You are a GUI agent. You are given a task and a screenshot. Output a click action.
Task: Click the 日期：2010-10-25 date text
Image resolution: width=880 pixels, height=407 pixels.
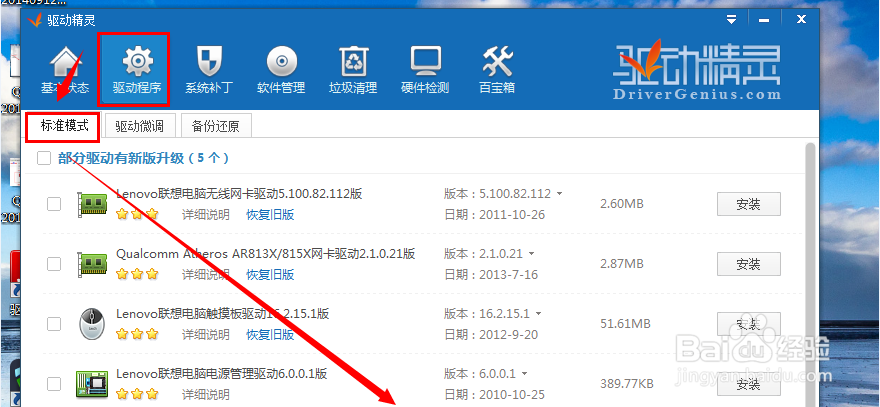point(494,395)
